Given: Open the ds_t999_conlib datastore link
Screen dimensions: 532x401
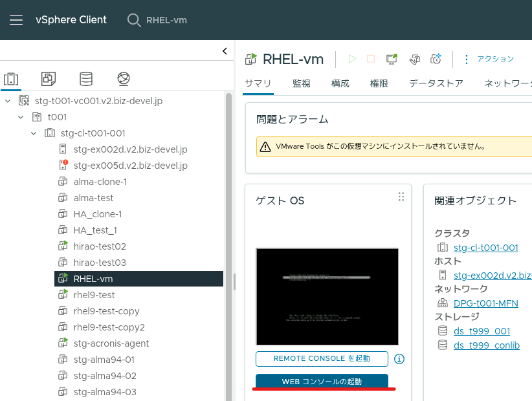Looking at the screenshot, I should [487, 345].
